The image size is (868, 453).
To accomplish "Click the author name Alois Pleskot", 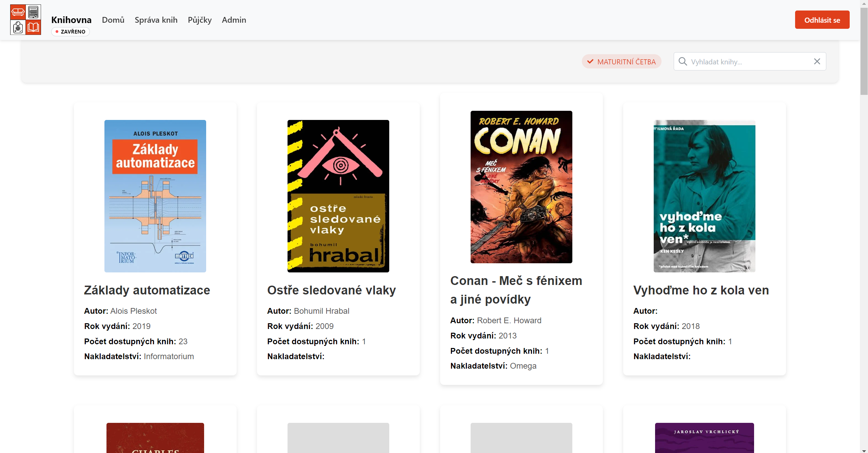I will (134, 311).
